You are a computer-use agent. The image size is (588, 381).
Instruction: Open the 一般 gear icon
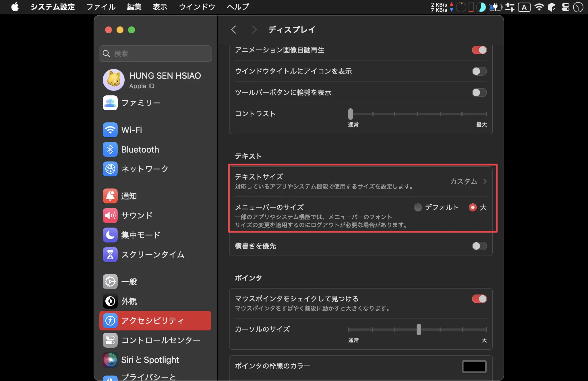[x=110, y=282]
